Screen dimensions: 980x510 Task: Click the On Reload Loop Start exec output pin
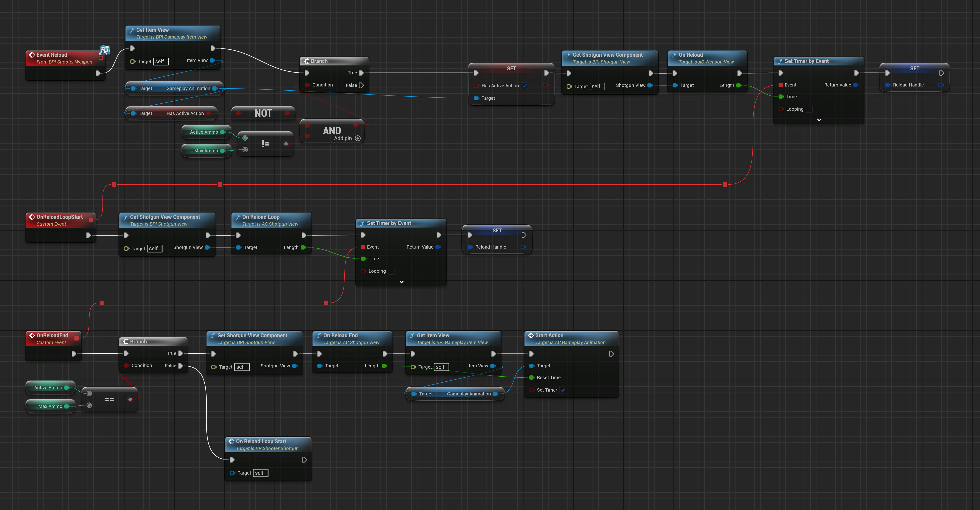point(304,460)
